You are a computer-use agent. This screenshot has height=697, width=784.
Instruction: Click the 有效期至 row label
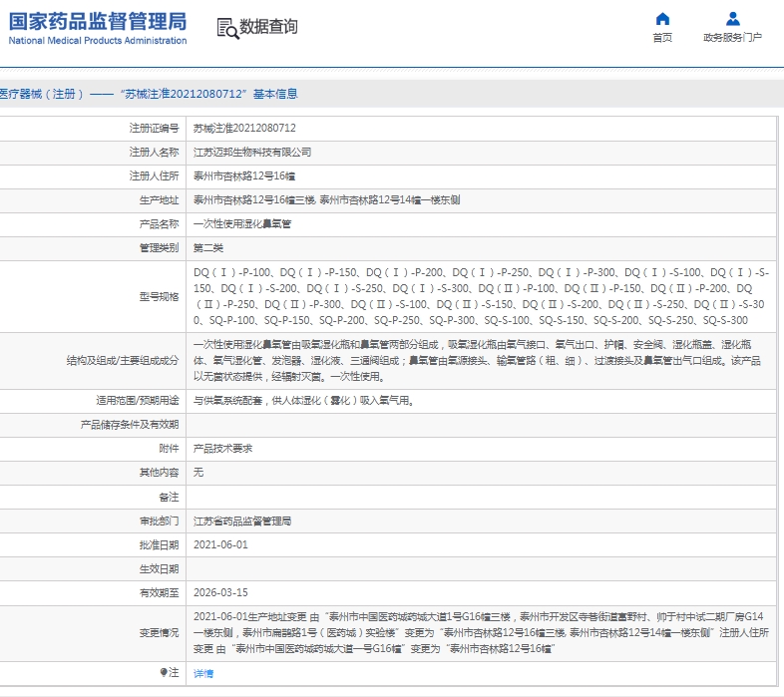159,592
